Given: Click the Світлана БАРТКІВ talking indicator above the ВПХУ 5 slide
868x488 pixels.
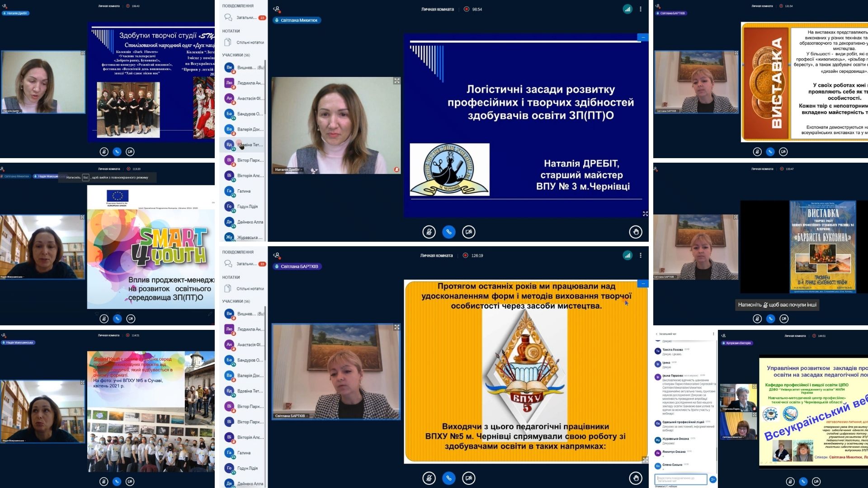Looking at the screenshot, I should click(297, 267).
